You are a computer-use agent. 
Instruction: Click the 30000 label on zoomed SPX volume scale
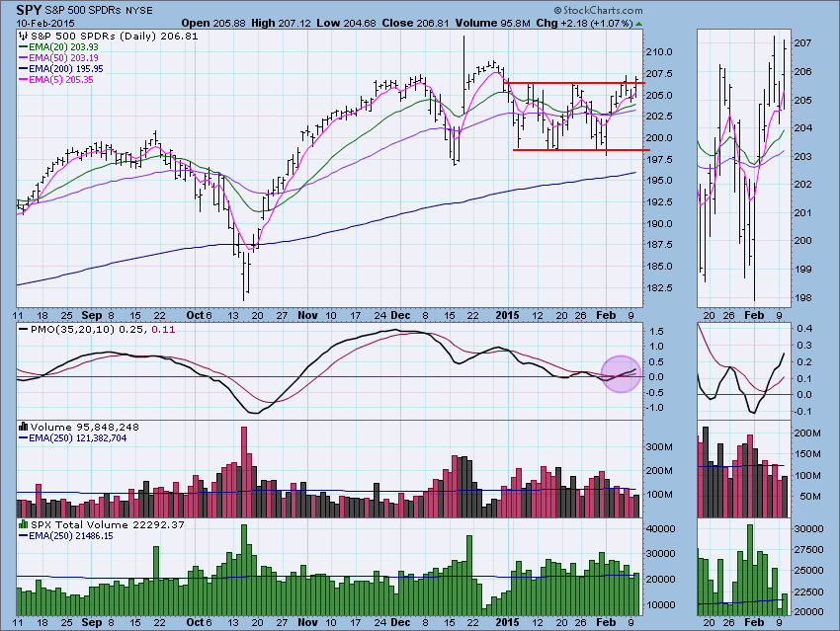809,528
